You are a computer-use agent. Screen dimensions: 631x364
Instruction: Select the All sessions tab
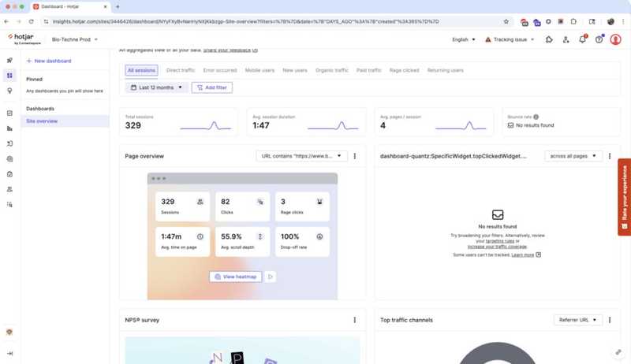click(x=141, y=70)
